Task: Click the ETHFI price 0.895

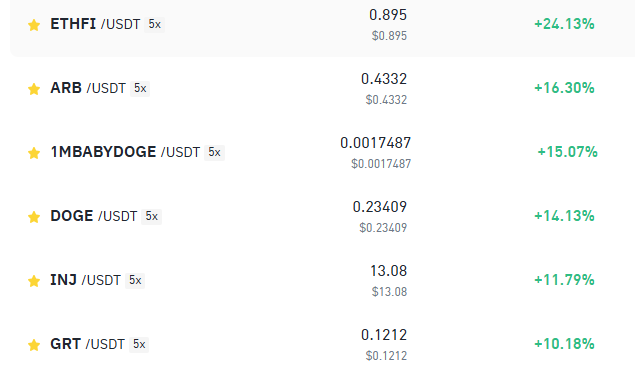Action: (388, 15)
